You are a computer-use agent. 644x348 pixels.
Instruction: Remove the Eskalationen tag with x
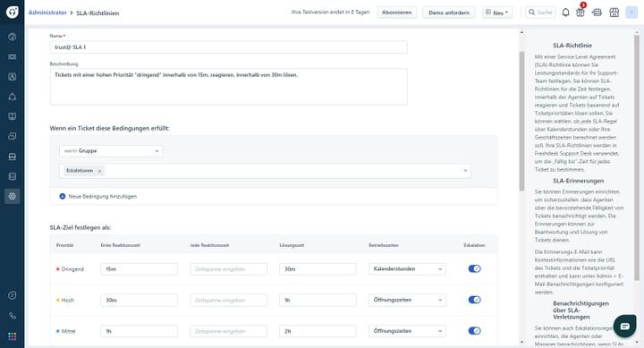click(99, 171)
